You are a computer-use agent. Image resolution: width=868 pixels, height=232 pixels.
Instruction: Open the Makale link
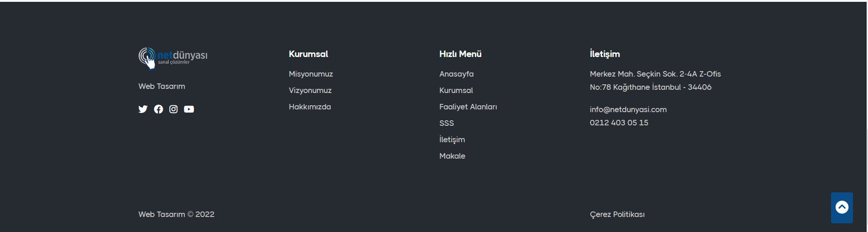tap(452, 156)
